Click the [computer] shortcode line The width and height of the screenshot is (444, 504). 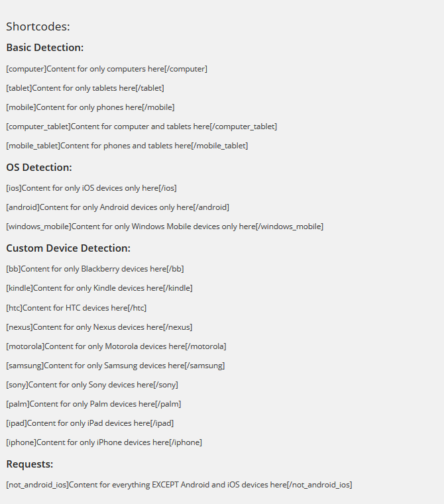[x=106, y=69]
